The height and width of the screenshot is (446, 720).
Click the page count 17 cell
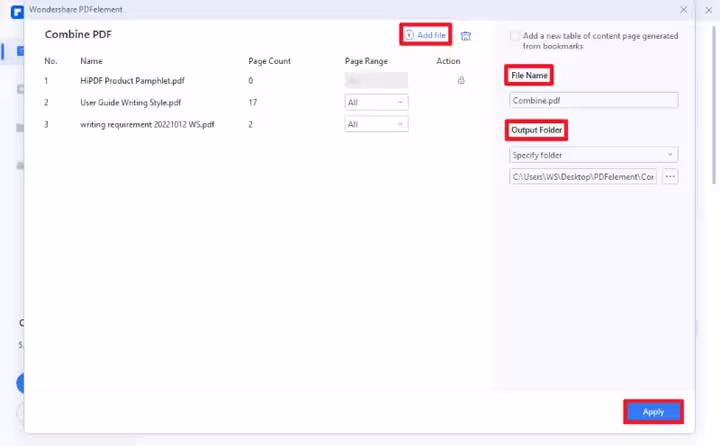coord(253,102)
